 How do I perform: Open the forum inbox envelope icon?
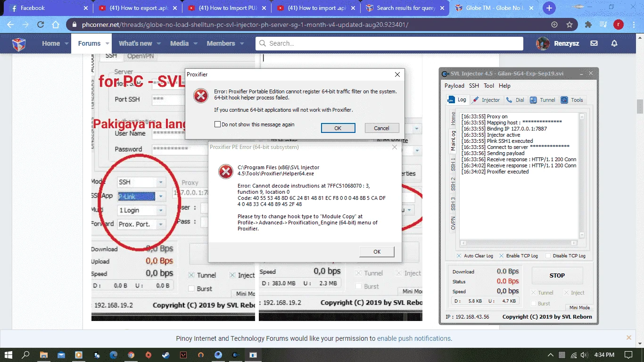(594, 43)
